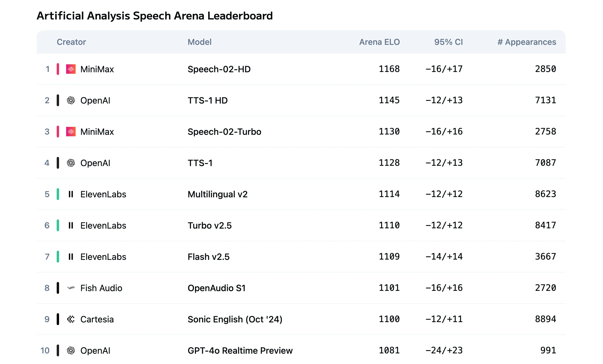Click the OpenAI logo beside GPT-4o Realtime Preview
Image resolution: width=603 pixels, height=364 pixels.
point(71,350)
